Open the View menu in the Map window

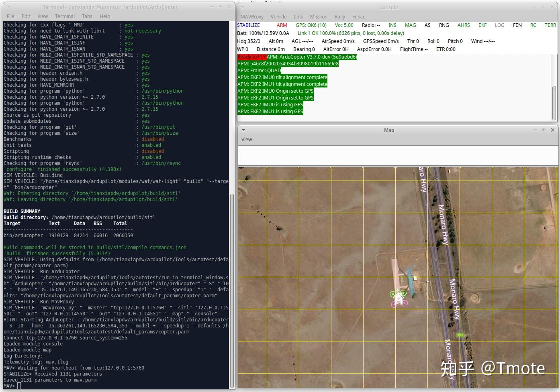pos(247,139)
